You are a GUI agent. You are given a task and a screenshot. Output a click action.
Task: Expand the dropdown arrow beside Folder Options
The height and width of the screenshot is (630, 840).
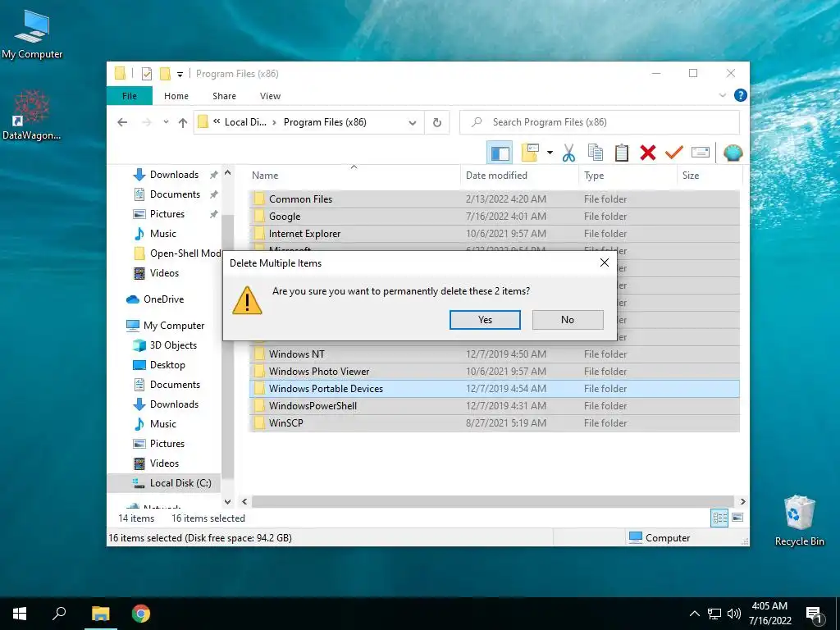click(x=550, y=153)
